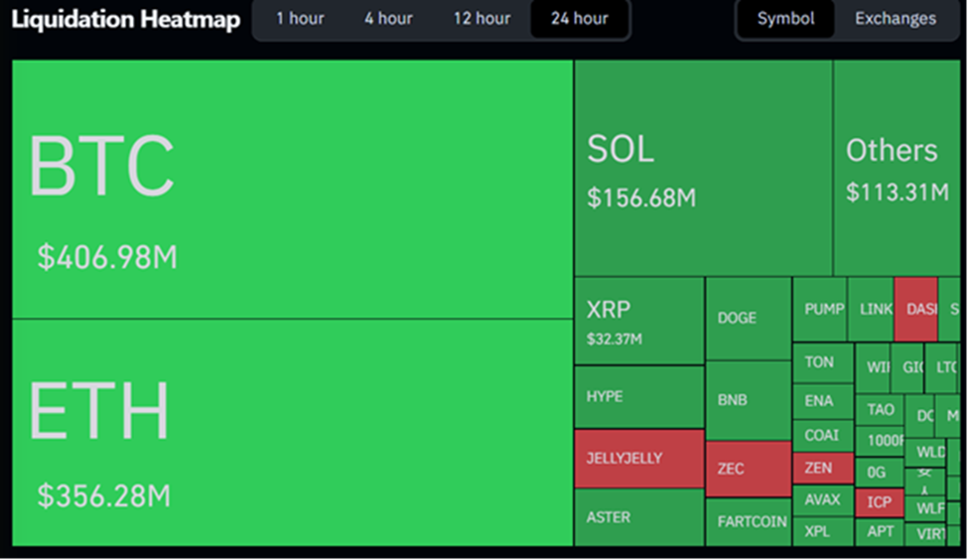This screenshot has width=968, height=560.
Task: Switch the heatmap to Exchanges view
Action: point(895,19)
